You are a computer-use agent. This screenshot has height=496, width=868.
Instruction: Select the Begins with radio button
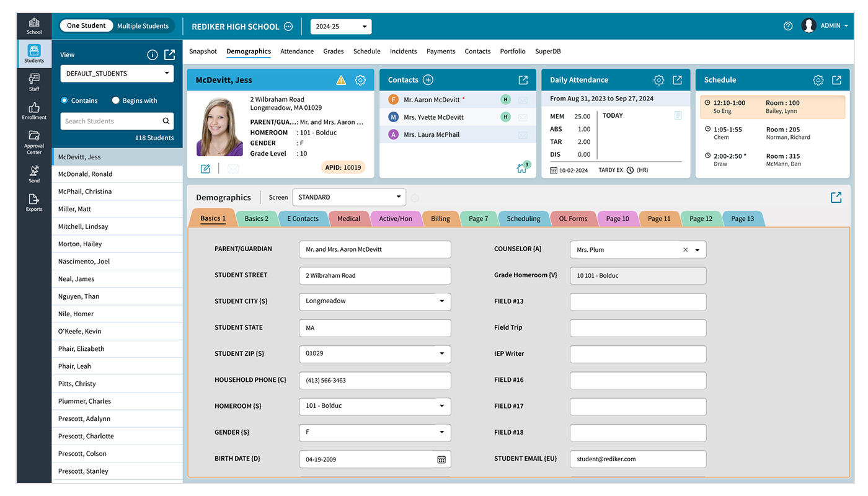pos(116,100)
